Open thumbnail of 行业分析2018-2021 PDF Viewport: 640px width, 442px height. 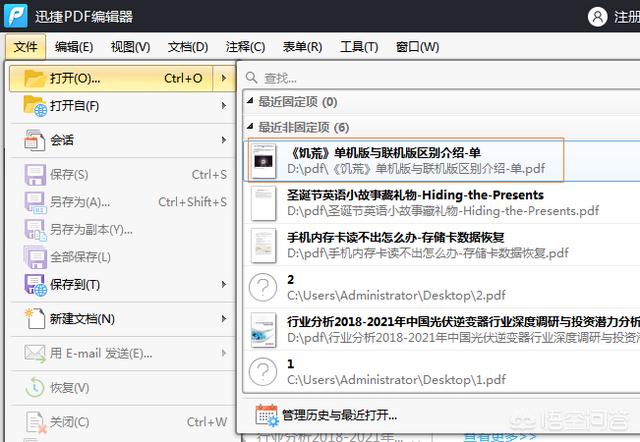(x=263, y=330)
